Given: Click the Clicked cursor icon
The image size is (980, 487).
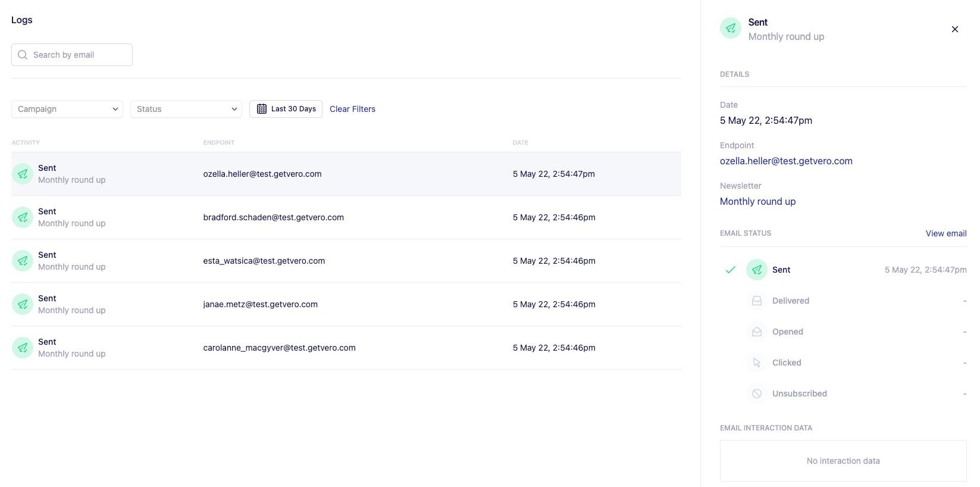Looking at the screenshot, I should click(756, 363).
